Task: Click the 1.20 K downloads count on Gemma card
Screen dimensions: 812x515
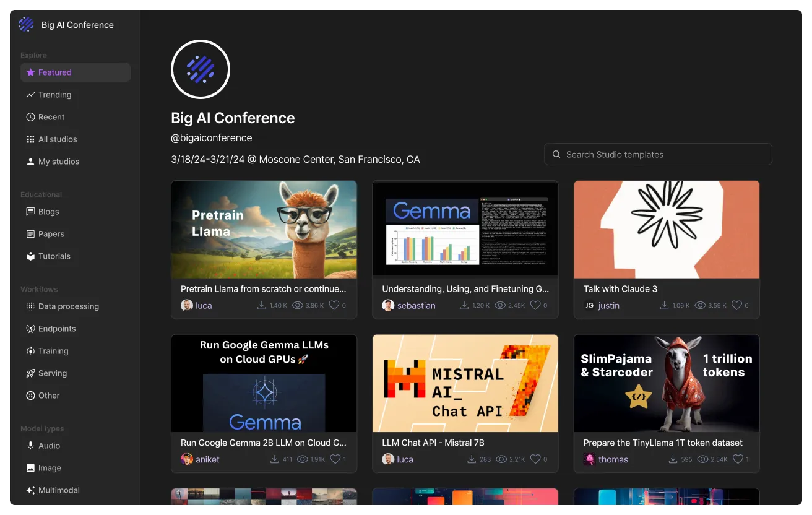Action: point(481,306)
